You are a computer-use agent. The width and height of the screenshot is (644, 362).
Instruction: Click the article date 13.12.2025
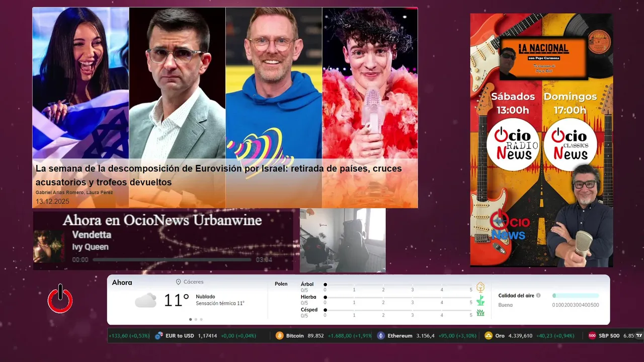[x=52, y=202]
